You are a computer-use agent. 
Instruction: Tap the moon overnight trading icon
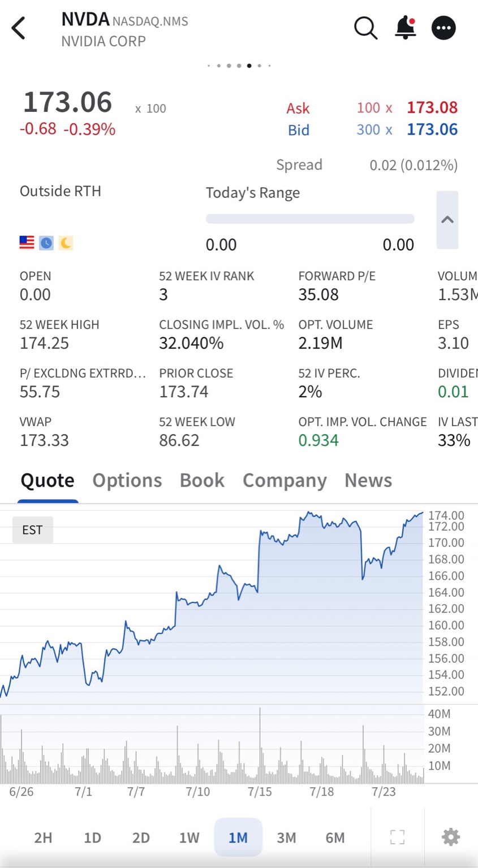click(66, 243)
